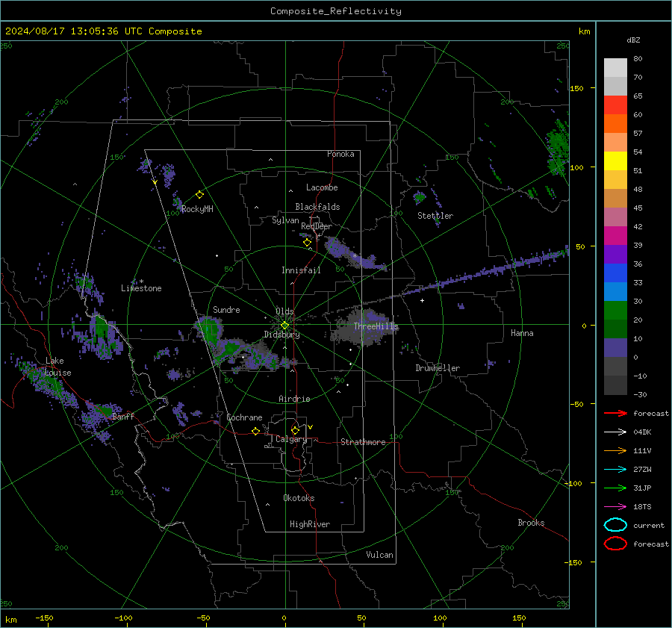Click the magenta 18TS arrow icon
The image size is (672, 628).
[x=615, y=507]
